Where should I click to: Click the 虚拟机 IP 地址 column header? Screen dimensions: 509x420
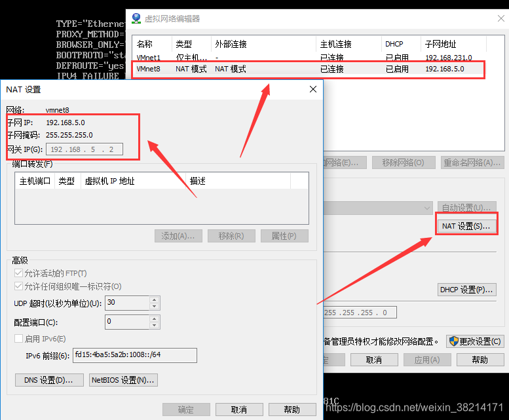[133, 181]
